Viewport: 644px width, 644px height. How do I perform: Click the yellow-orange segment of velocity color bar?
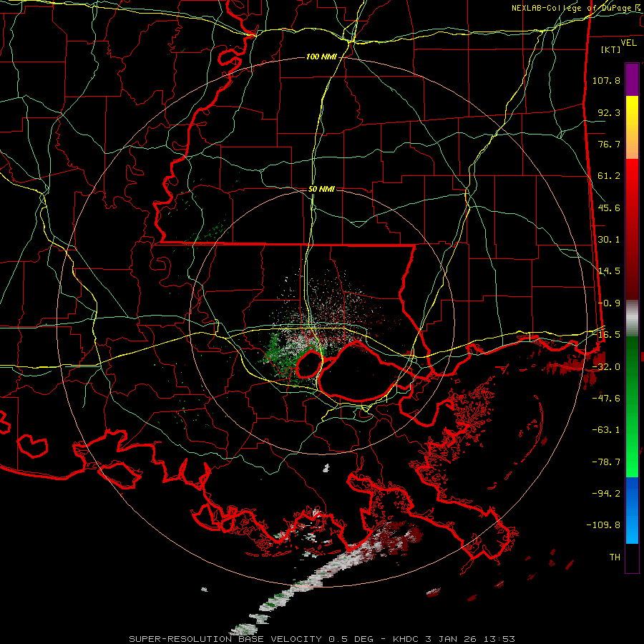click(632, 127)
